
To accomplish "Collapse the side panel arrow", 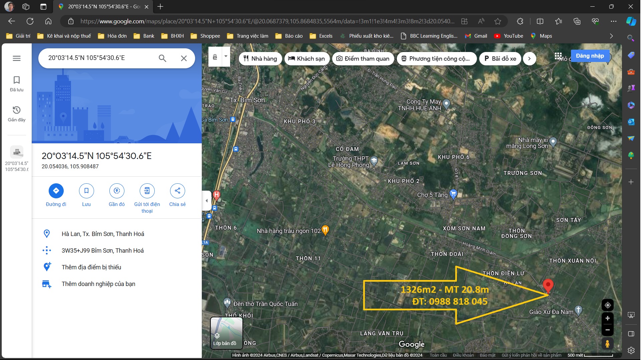I will click(207, 201).
